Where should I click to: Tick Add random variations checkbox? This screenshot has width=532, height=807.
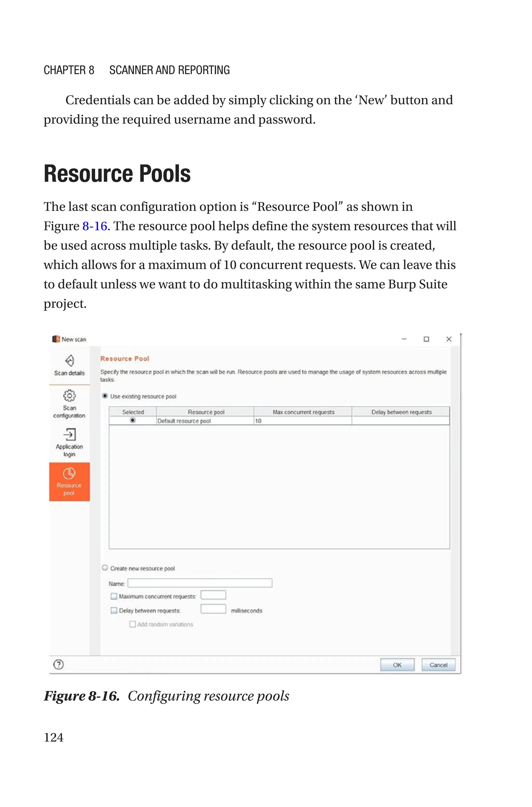[133, 624]
